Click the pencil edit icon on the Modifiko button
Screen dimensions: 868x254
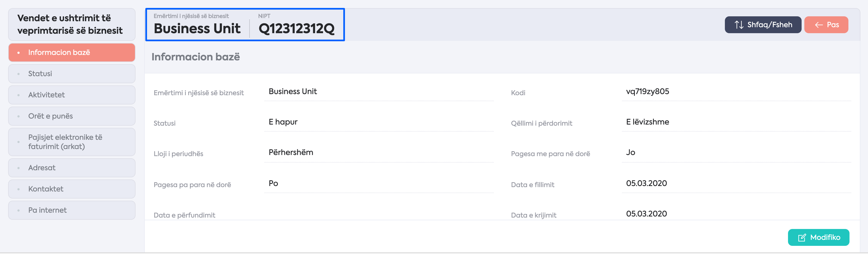tap(802, 237)
